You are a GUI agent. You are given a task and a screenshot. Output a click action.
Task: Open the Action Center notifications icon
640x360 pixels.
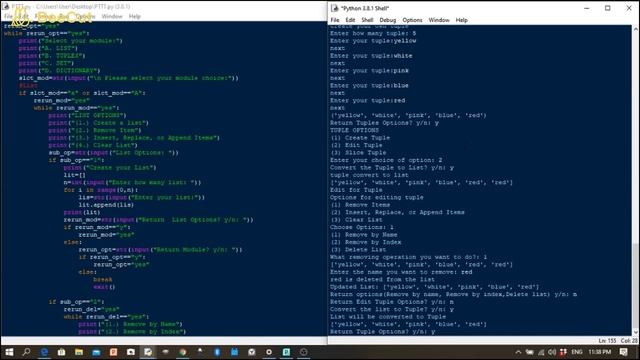(624, 352)
